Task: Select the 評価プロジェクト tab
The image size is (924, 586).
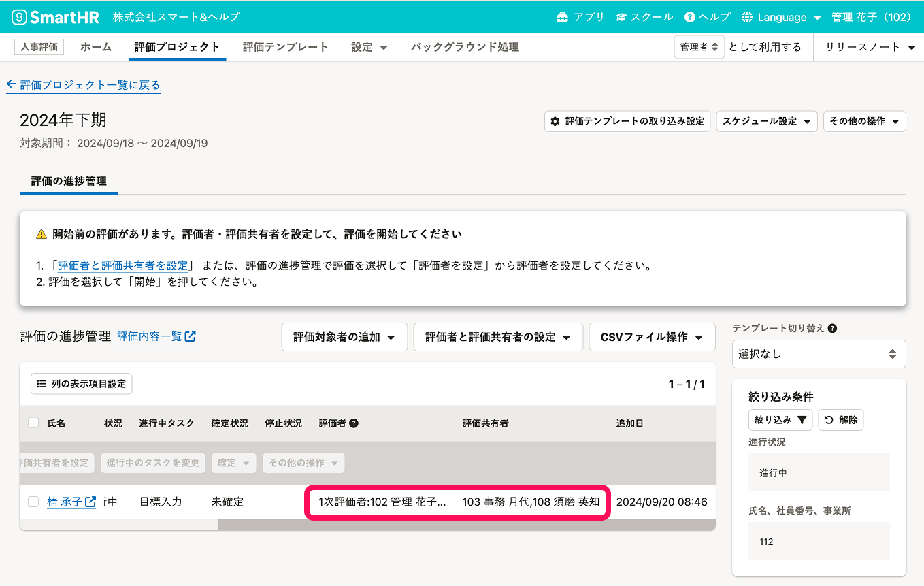Action: click(x=177, y=47)
